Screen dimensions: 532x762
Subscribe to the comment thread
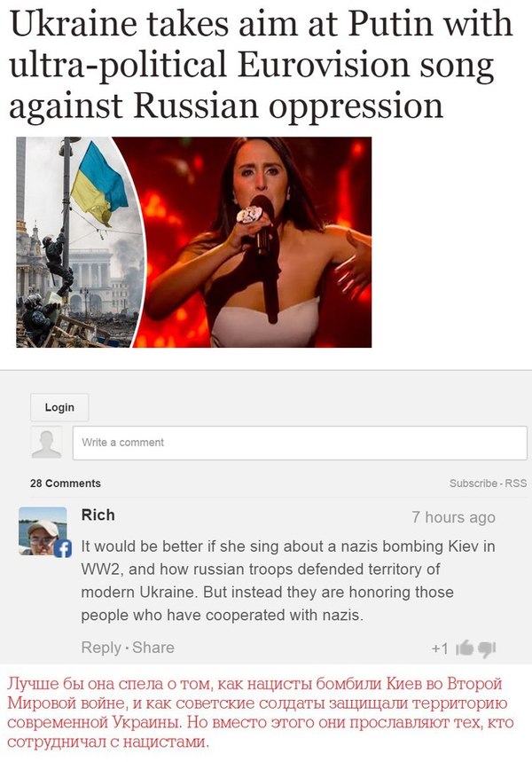point(473,483)
